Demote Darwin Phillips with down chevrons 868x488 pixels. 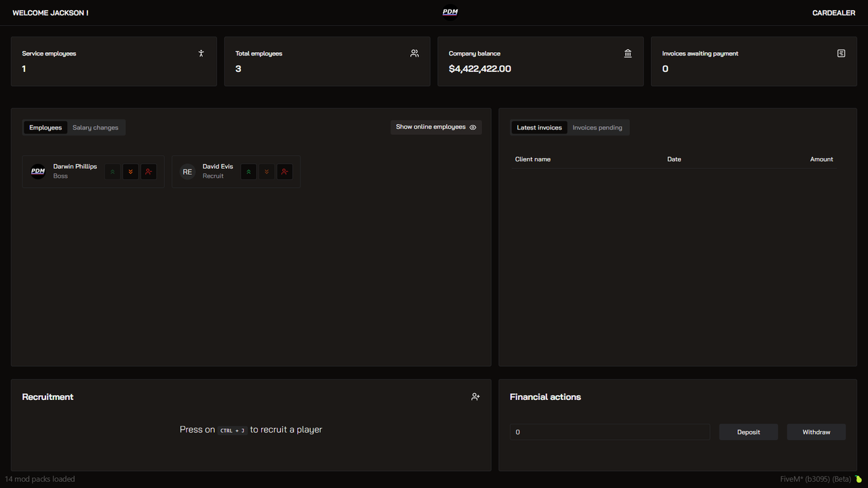click(130, 171)
